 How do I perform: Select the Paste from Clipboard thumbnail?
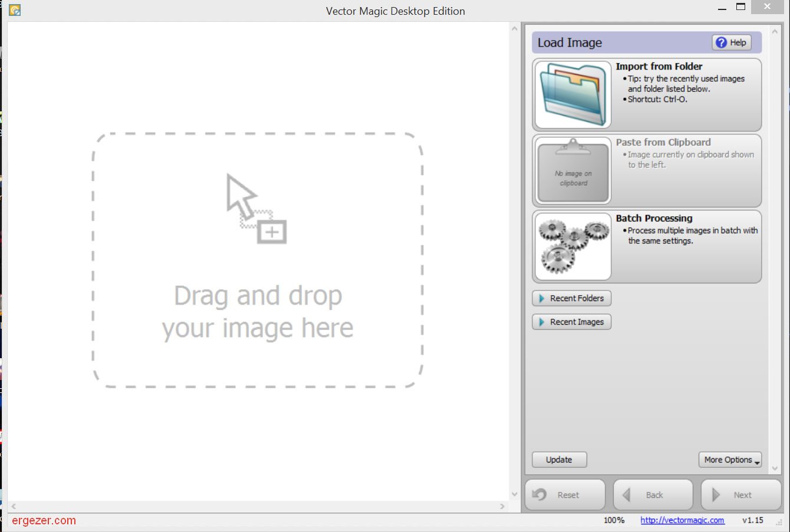click(573, 171)
